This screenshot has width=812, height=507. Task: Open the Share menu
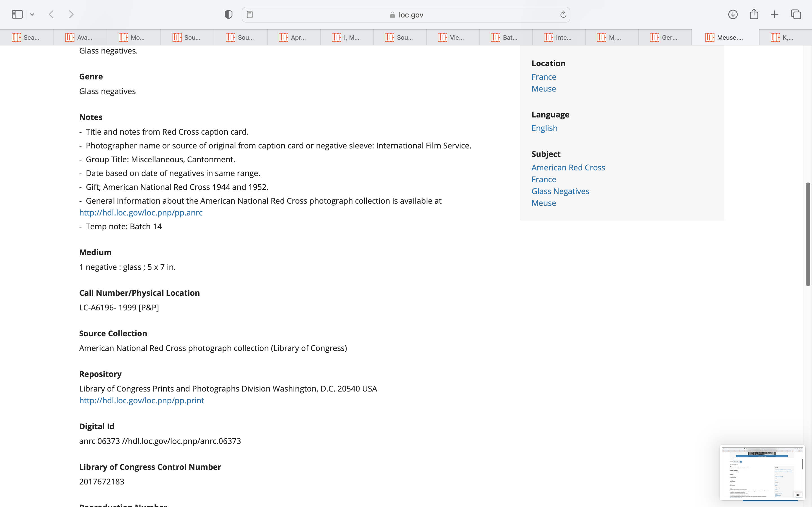[x=754, y=14]
